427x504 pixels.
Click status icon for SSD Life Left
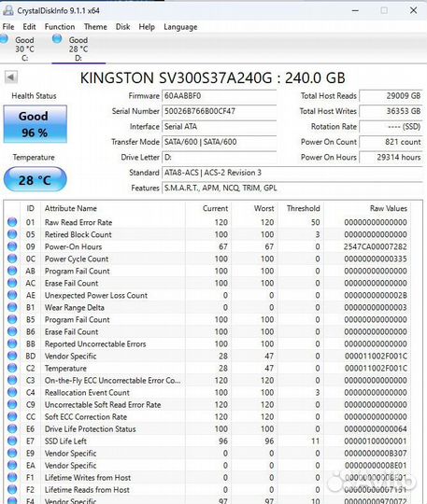pos(12,441)
